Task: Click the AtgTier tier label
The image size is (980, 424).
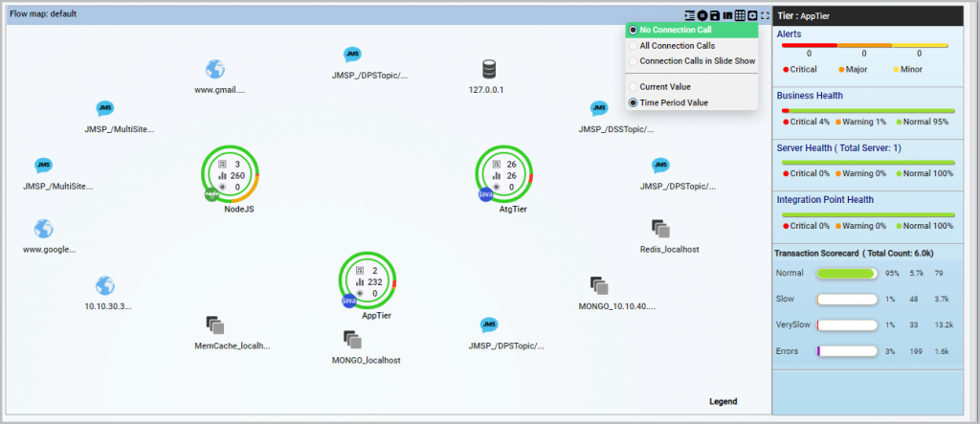Action: [513, 210]
